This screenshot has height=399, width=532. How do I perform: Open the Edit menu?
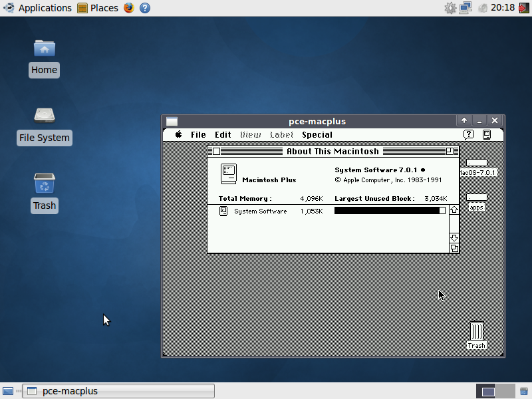(x=223, y=135)
